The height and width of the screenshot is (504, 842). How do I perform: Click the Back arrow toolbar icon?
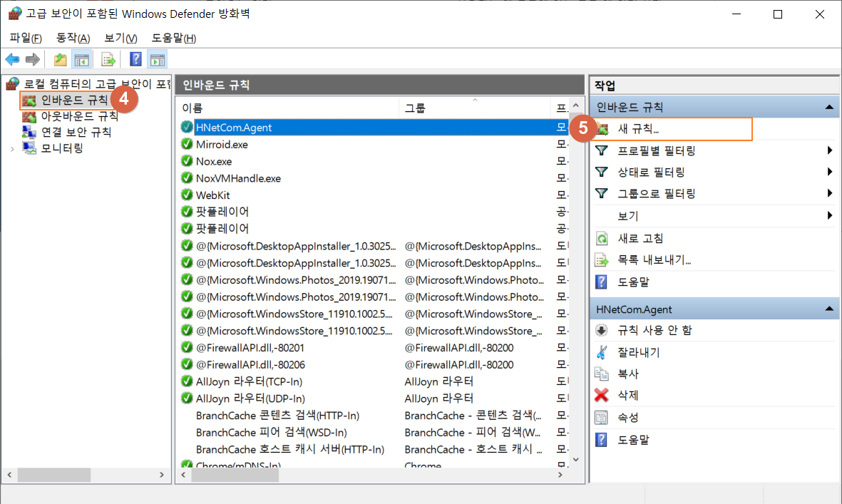click(12, 60)
